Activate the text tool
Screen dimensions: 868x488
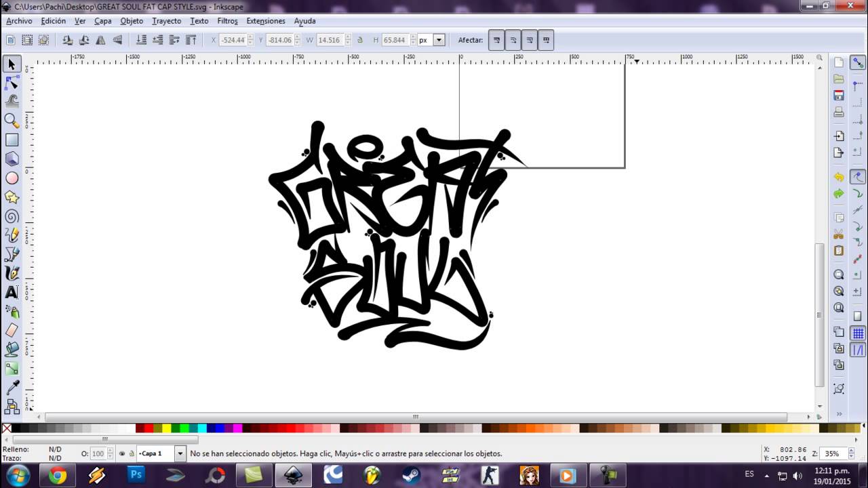point(12,292)
